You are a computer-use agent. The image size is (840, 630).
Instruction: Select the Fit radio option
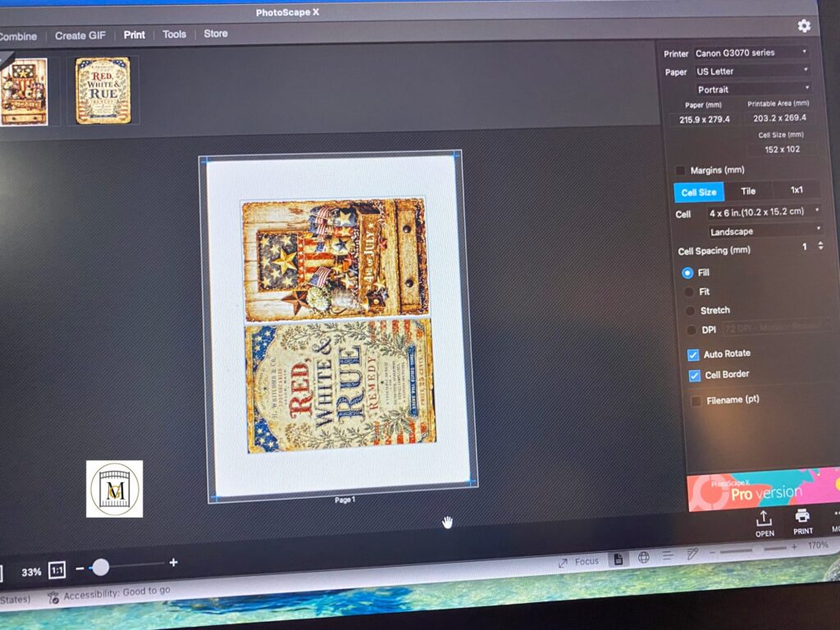click(688, 293)
